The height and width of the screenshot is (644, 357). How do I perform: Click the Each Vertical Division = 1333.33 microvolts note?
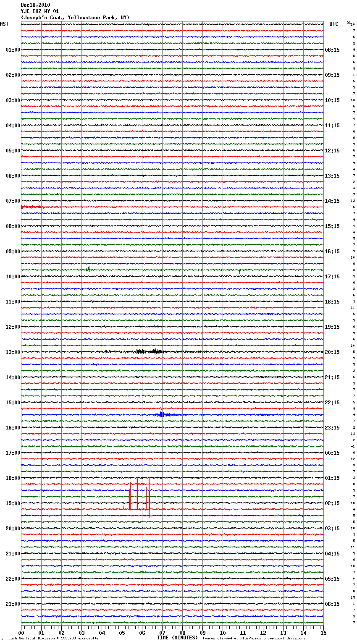point(53,639)
